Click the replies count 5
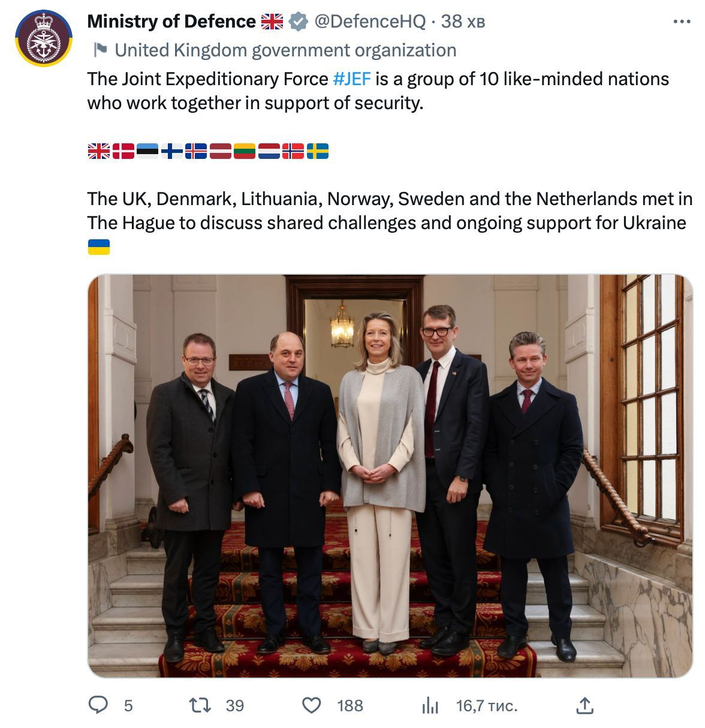 point(128,706)
